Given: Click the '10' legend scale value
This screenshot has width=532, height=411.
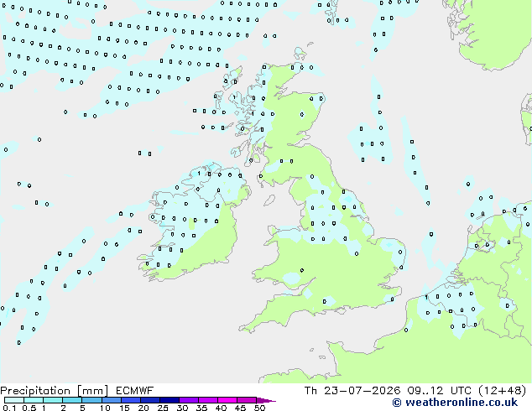Looking at the screenshot, I should (105, 408).
